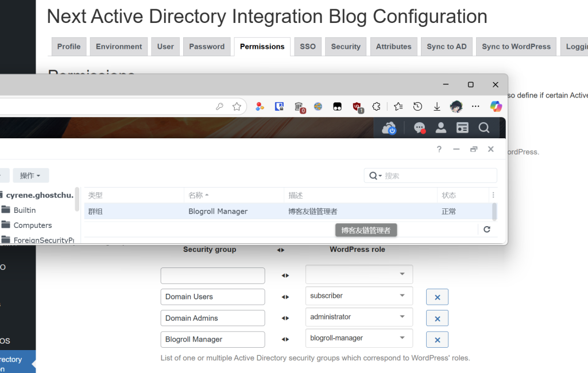Switch to the User tab

[x=165, y=46]
